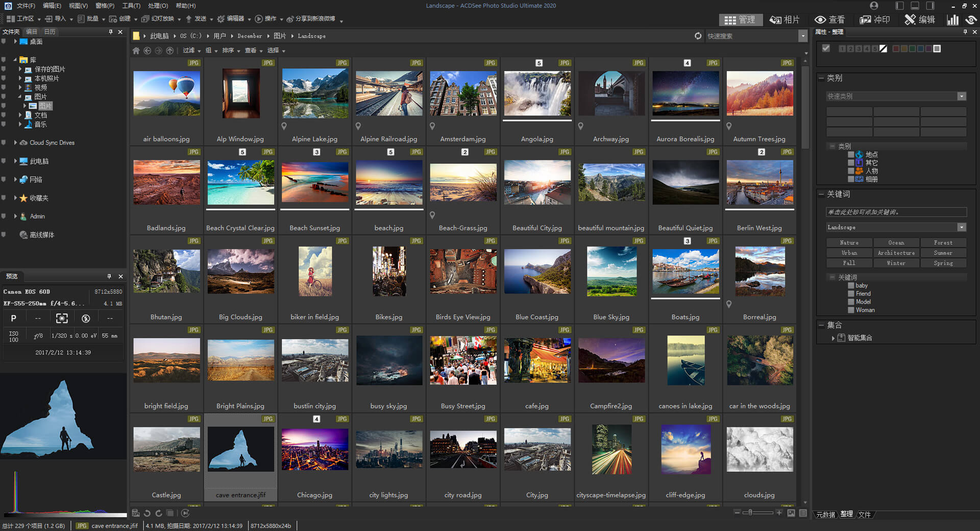
Task: Click the map pin on Alpine Lake.jpg
Action: tap(284, 126)
